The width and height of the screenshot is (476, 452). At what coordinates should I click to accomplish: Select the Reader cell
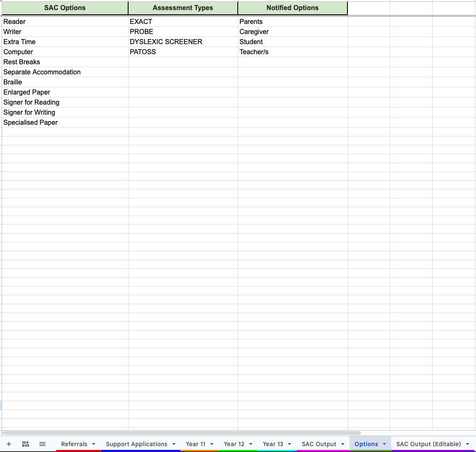[65, 21]
